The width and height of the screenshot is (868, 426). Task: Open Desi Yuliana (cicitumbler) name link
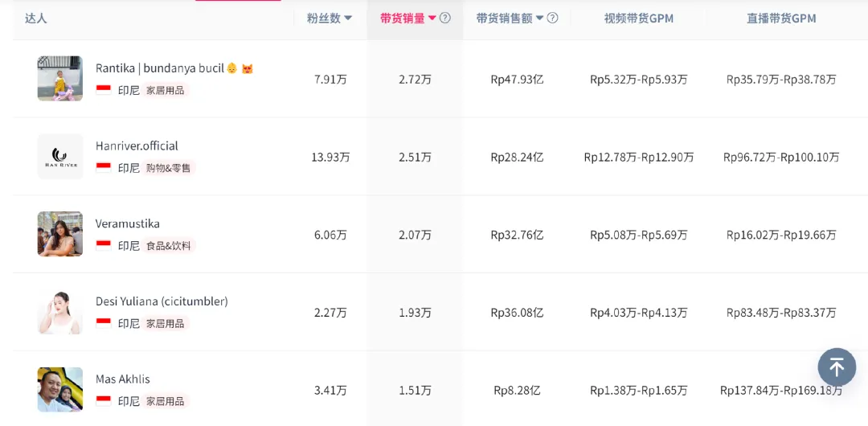(x=162, y=301)
